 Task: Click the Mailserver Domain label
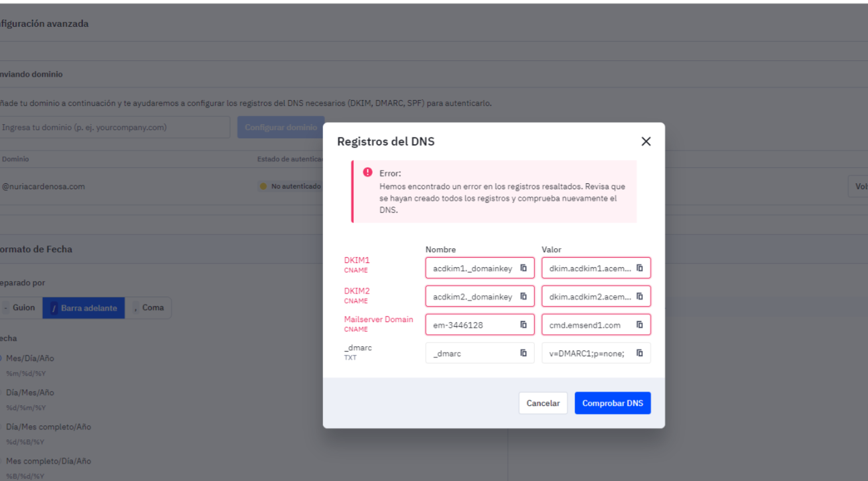379,319
